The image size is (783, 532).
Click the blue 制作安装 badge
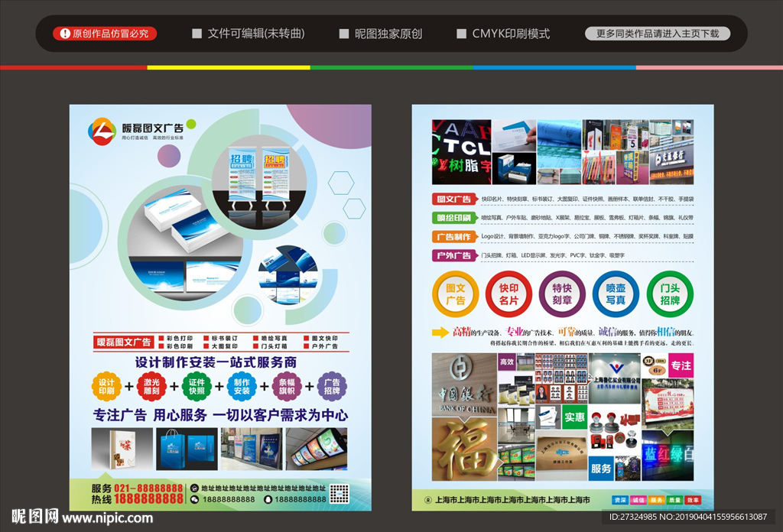pyautogui.click(x=242, y=386)
